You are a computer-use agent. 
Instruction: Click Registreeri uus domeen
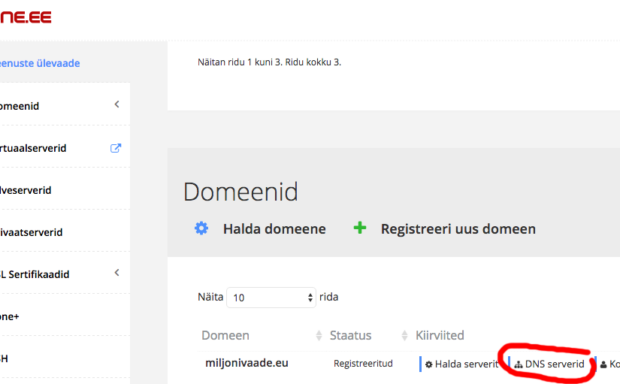pos(458,229)
